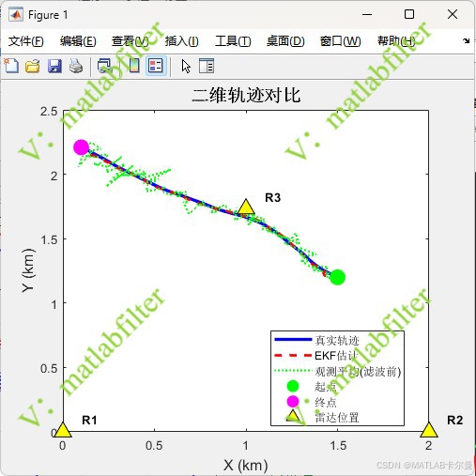Click the R2 radar triangle marker
Screen dimensions: 476x476
pyautogui.click(x=429, y=430)
